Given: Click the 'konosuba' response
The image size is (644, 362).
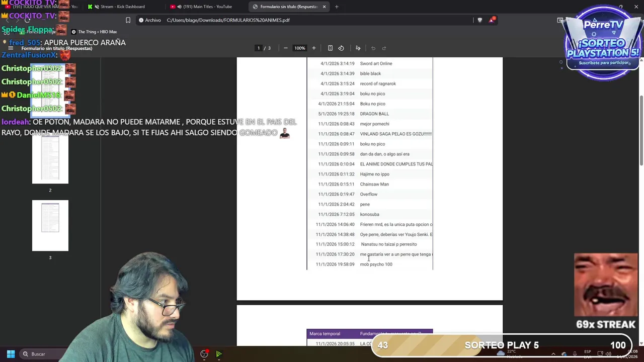Looking at the screenshot, I should pyautogui.click(x=369, y=215).
